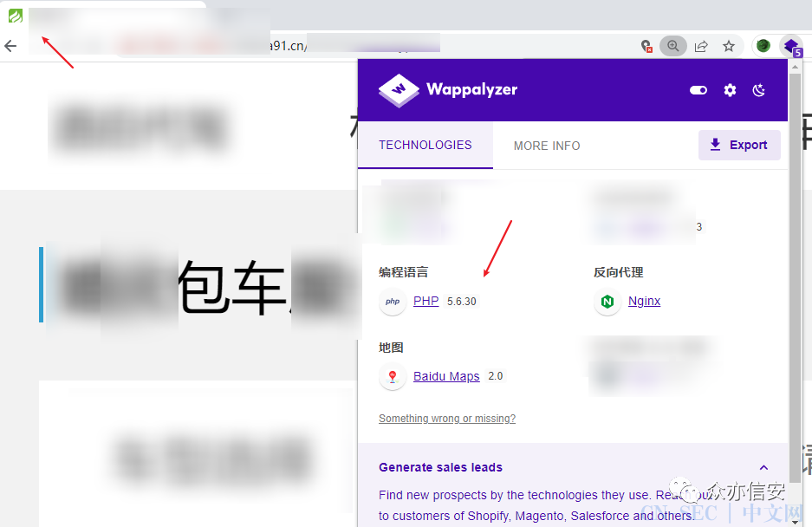Click the 地图 category heading
Screen dimensions: 812x527
coord(391,348)
